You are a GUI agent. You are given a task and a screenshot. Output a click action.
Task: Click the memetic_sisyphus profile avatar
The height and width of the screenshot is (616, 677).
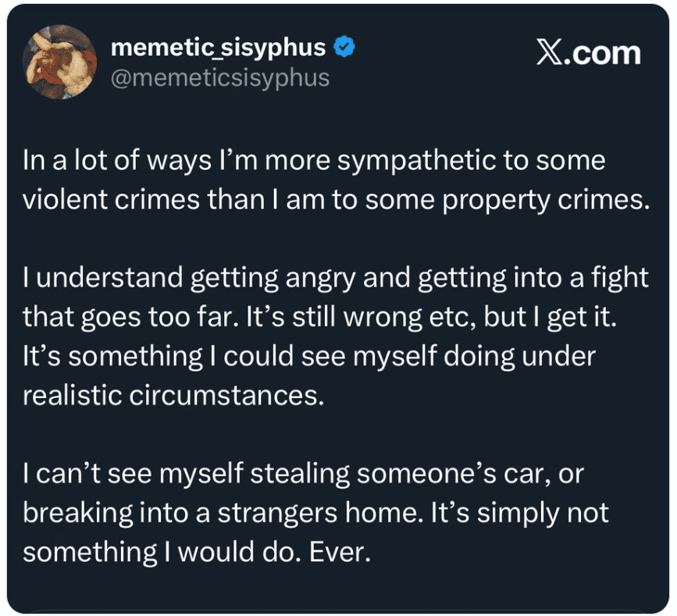pyautogui.click(x=60, y=62)
